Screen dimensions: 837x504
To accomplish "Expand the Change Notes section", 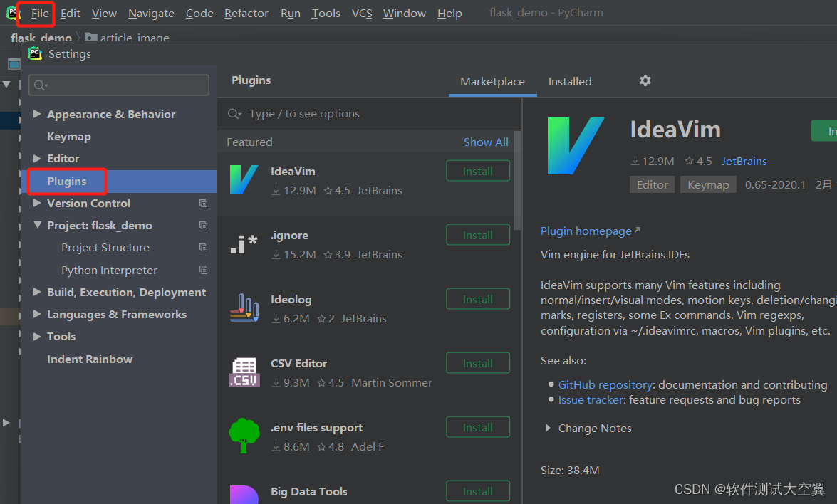I will 548,428.
